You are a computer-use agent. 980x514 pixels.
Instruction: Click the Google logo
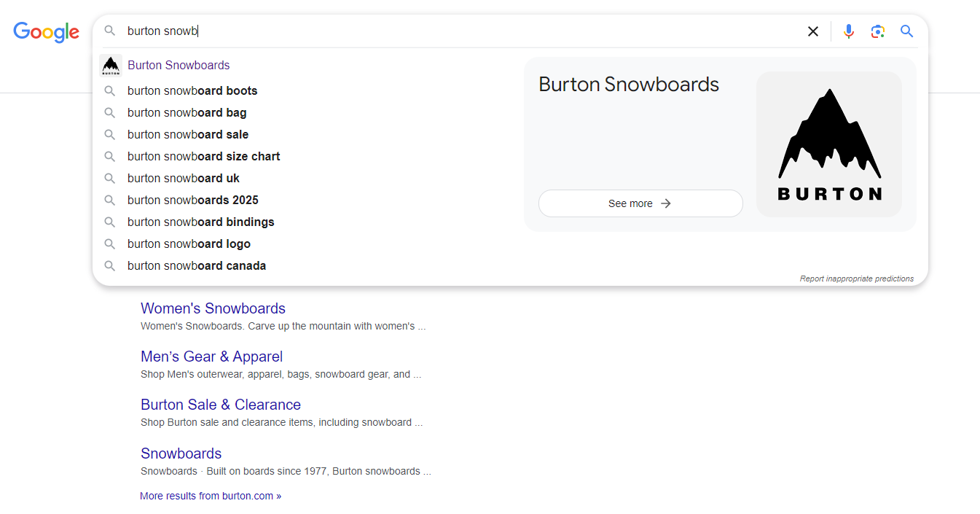(x=46, y=31)
